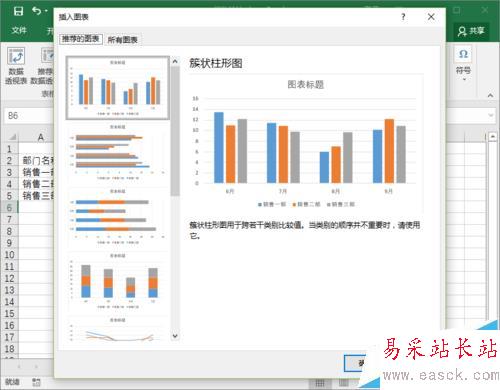Click cell containing 销售三部
500x390 pixels.
point(36,196)
